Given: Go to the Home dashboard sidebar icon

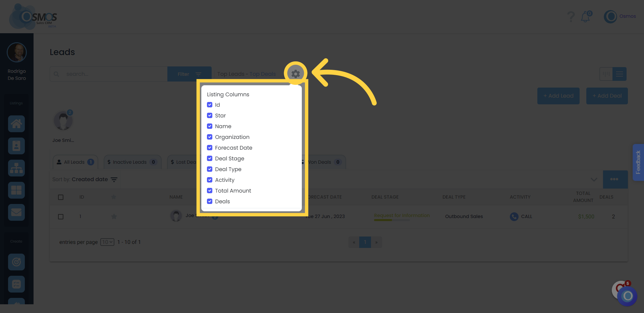Looking at the screenshot, I should (16, 124).
